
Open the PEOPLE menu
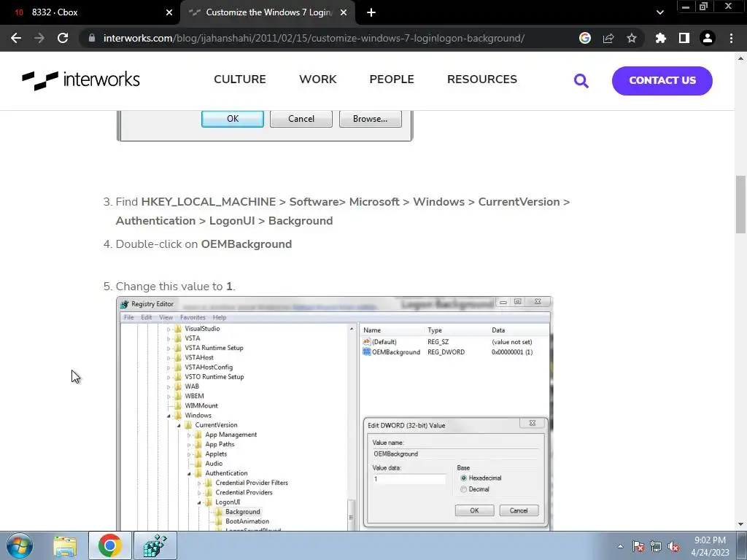[x=392, y=79]
